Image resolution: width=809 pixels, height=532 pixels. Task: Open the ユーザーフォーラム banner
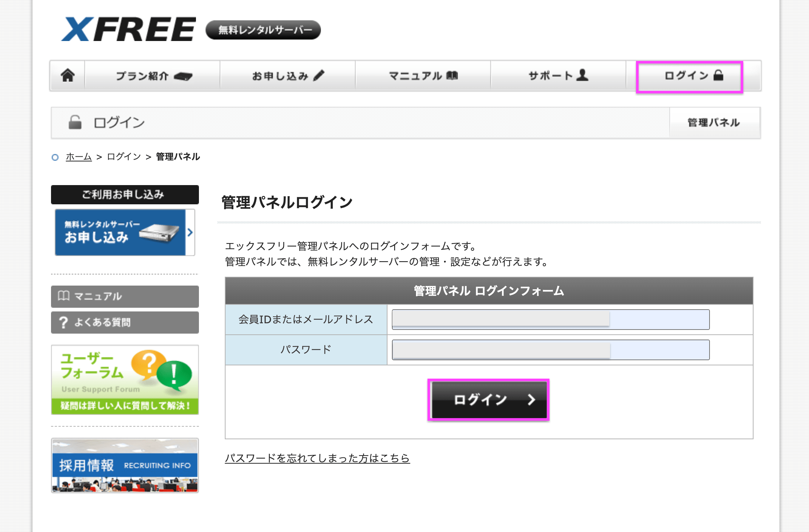tap(125, 379)
